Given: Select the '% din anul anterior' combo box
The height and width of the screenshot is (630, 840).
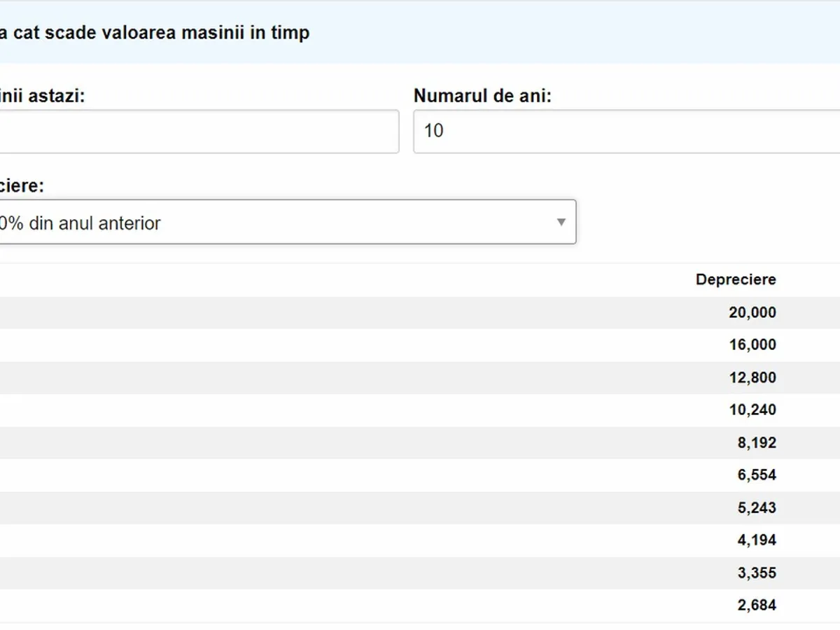Looking at the screenshot, I should coord(280,223).
